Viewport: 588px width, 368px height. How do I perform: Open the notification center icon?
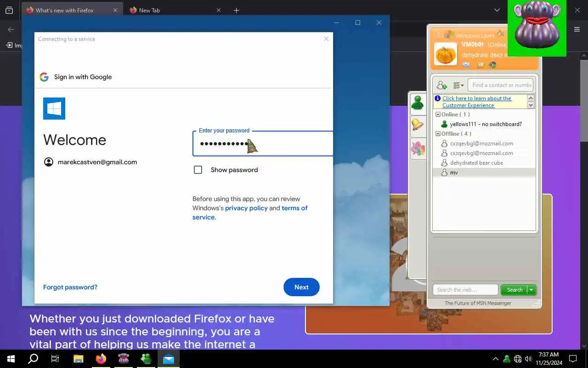[x=573, y=359]
